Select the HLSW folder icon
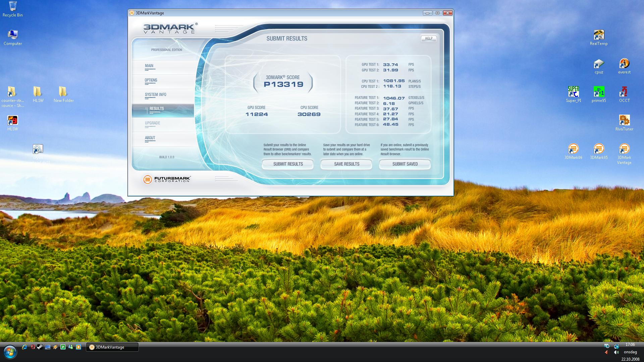Image resolution: width=644 pixels, height=362 pixels. [x=38, y=95]
